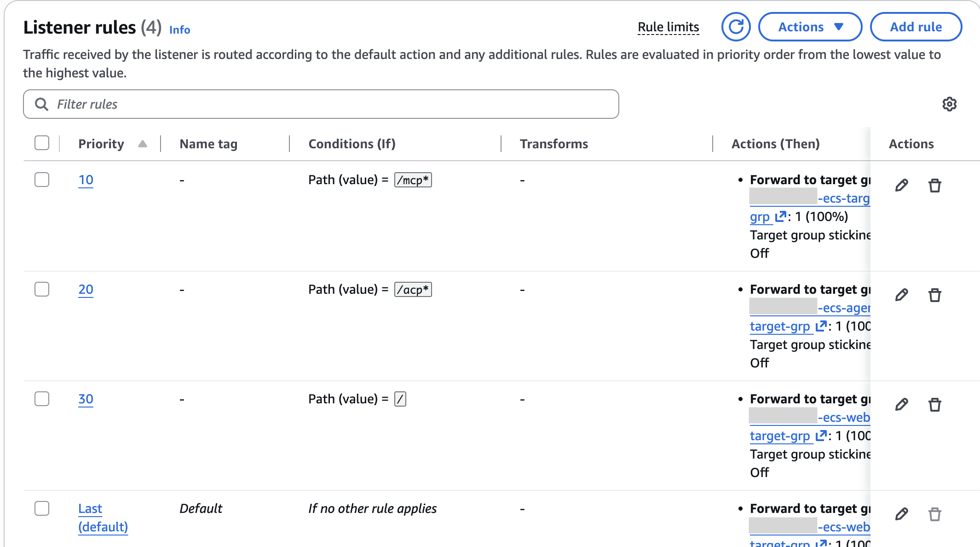This screenshot has width=980, height=547.
Task: Click the Name tag column header
Action: click(x=208, y=144)
